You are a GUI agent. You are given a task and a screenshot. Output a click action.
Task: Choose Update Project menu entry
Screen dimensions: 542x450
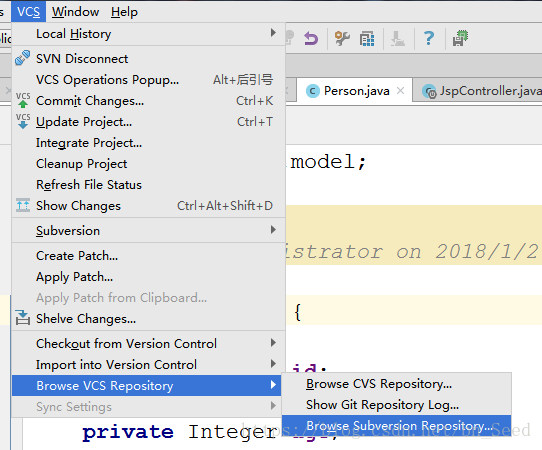coord(149,122)
